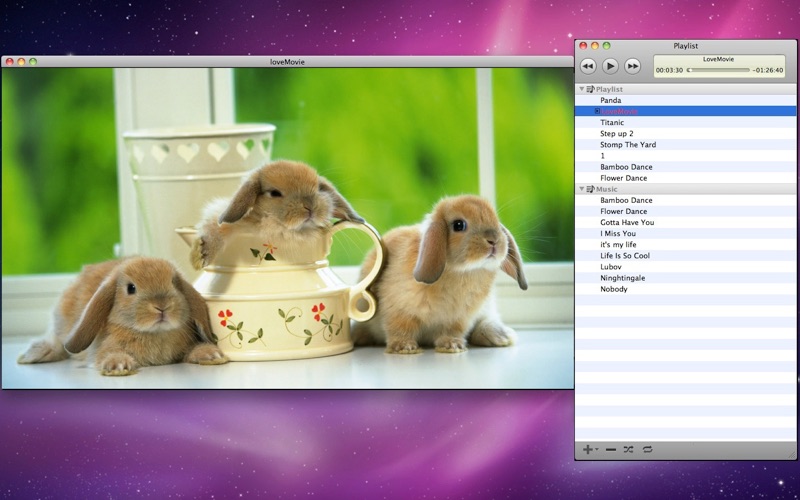Screen dimensions: 800x500
Task: Click the minus icon to remove item
Action: (x=611, y=450)
